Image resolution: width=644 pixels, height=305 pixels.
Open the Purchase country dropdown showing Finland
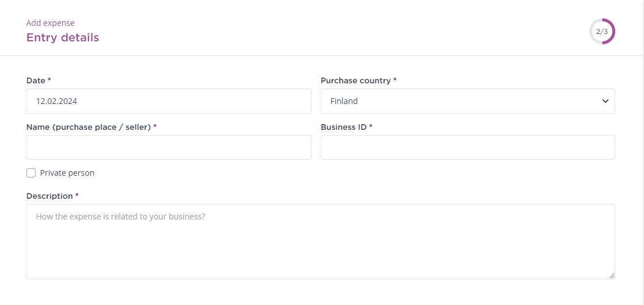pyautogui.click(x=468, y=101)
